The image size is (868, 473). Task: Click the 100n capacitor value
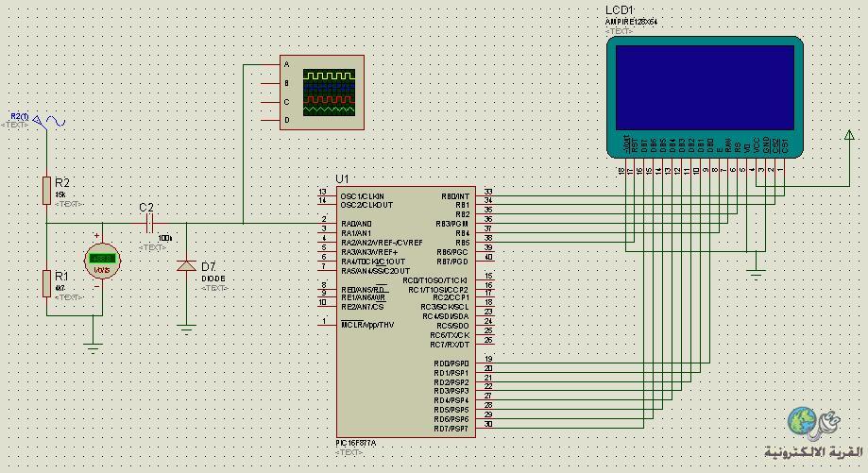pos(165,238)
